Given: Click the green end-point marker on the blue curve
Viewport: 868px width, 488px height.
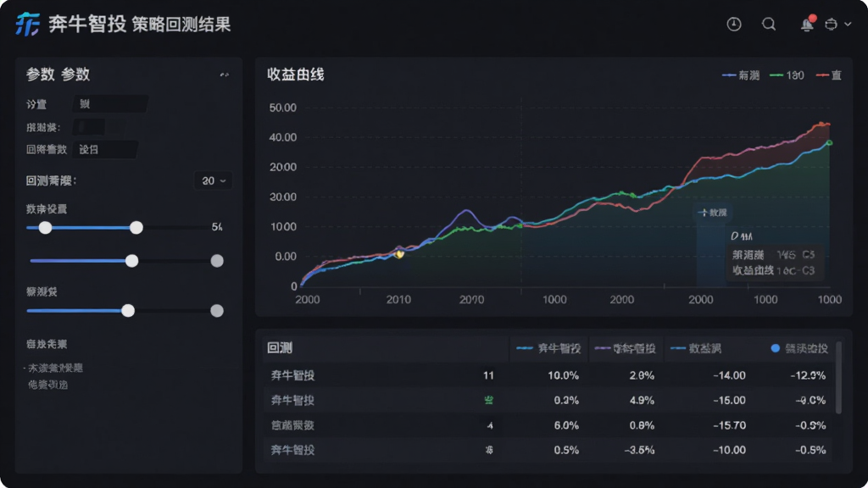Looking at the screenshot, I should (x=829, y=142).
